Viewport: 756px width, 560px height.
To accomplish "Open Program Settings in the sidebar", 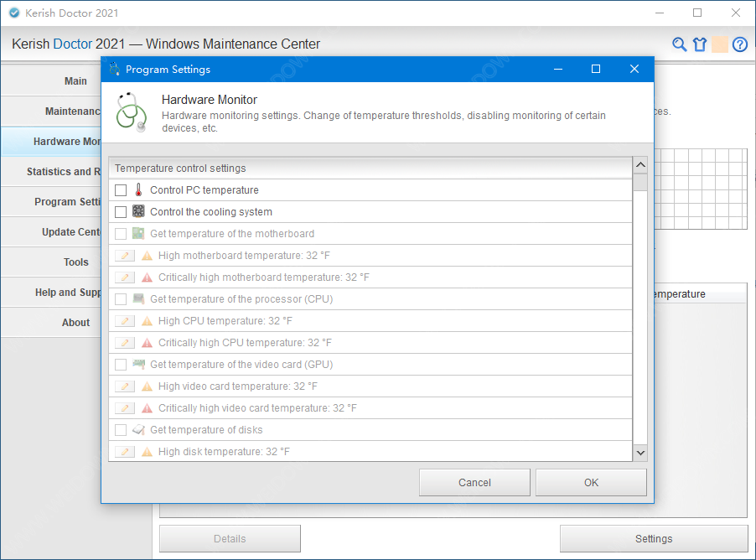I will tap(52, 202).
